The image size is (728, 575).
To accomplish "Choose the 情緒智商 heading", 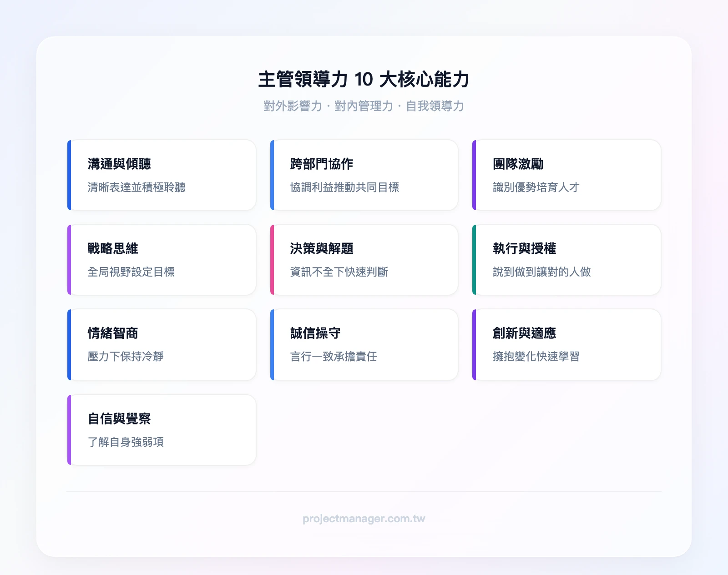I will [x=113, y=333].
